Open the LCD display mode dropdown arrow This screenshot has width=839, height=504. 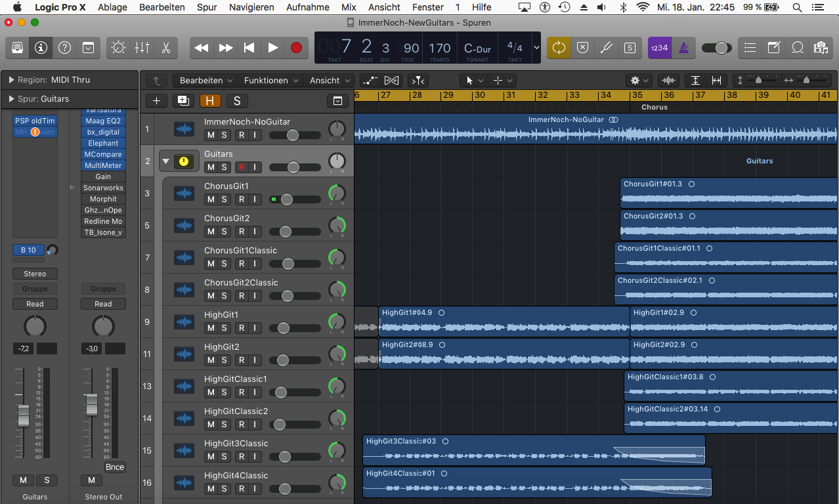pos(536,48)
